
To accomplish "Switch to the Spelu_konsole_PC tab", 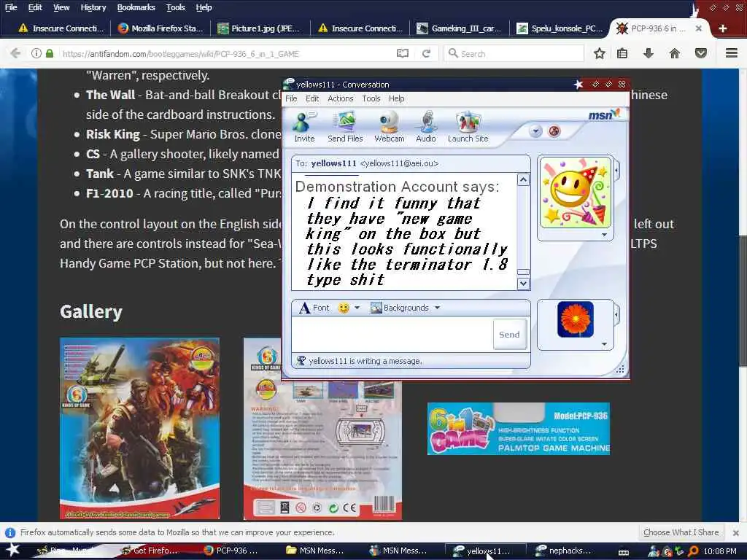I will point(560,28).
